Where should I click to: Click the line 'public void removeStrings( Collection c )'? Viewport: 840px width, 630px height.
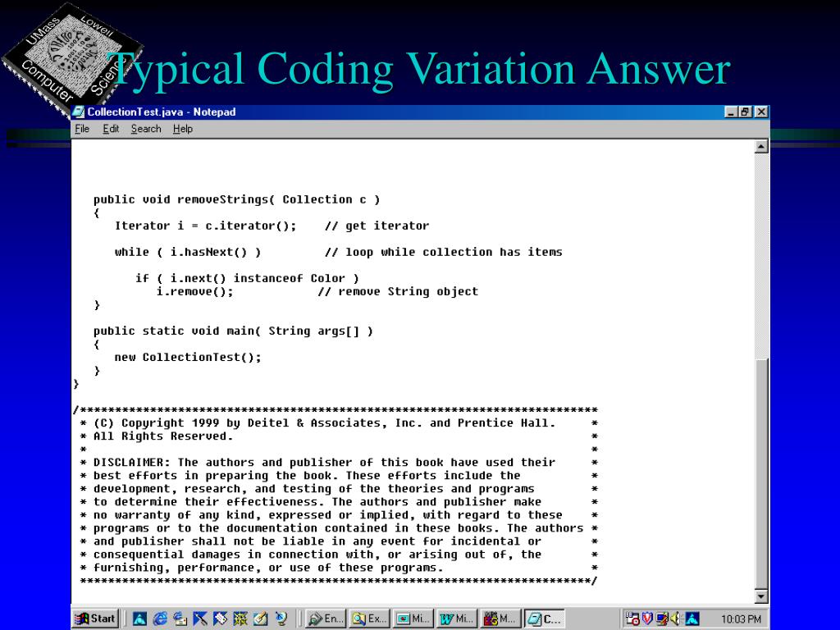pyautogui.click(x=237, y=200)
